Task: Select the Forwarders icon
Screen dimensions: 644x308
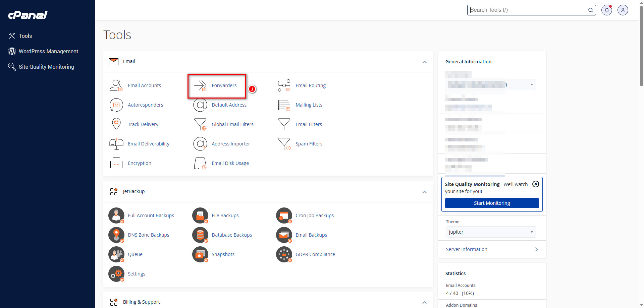Action: (x=200, y=85)
